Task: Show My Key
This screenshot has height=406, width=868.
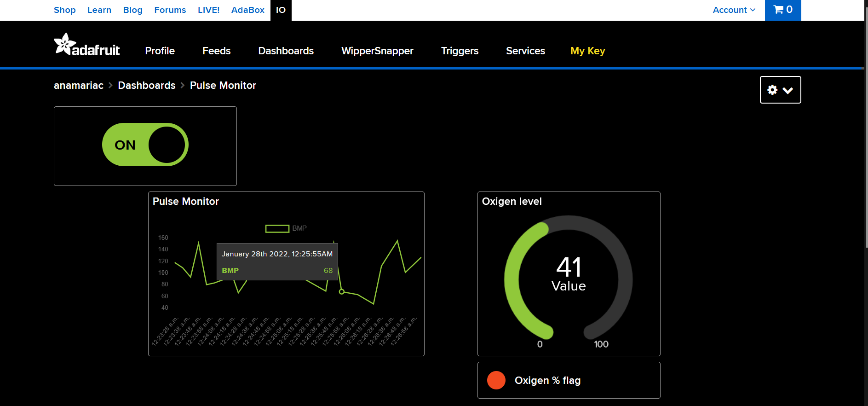Action: tap(587, 51)
